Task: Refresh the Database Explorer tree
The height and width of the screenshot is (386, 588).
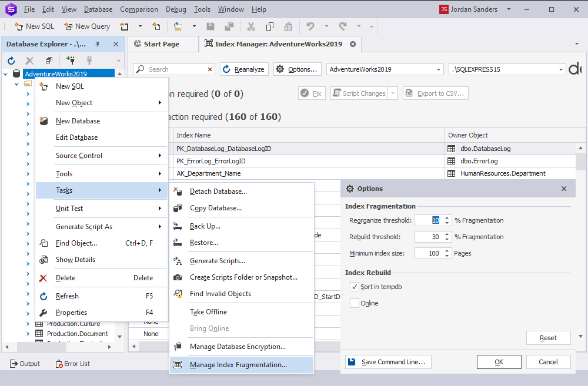Action: pyautogui.click(x=11, y=61)
